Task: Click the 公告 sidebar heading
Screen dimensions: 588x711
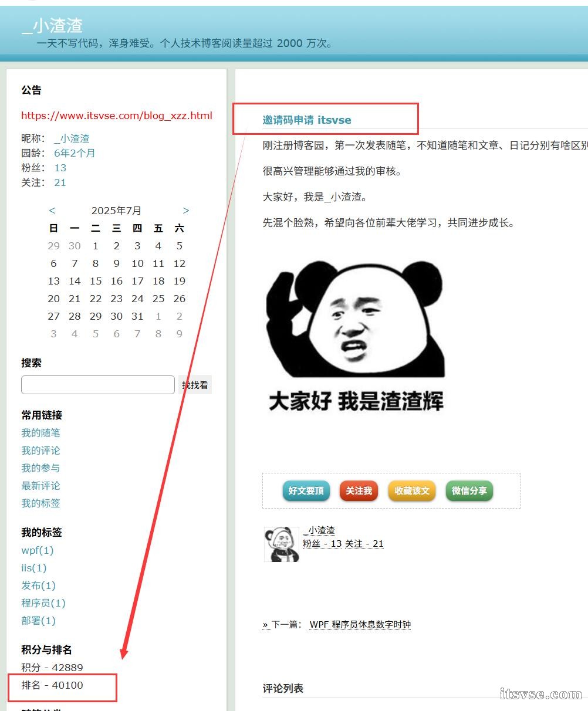Action: tap(32, 90)
